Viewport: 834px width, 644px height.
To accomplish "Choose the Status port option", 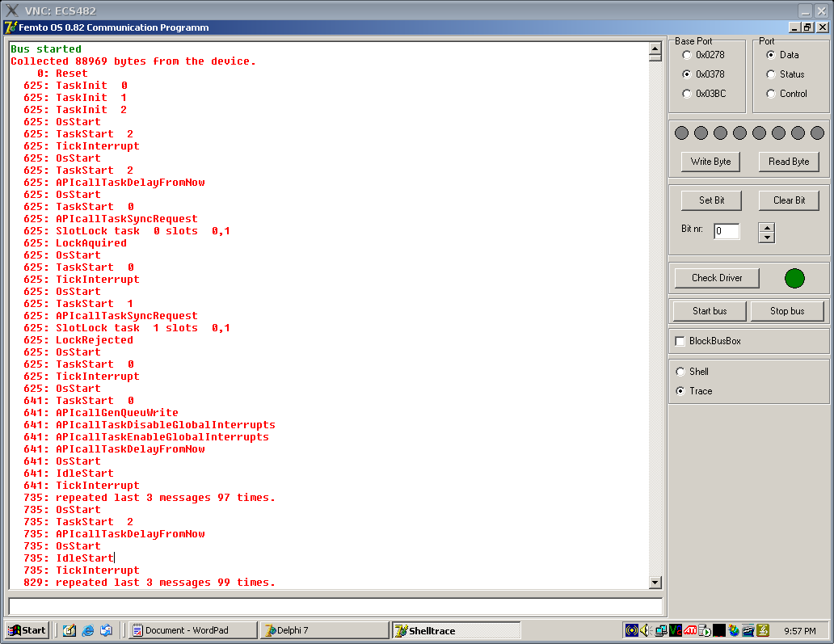I will [x=771, y=74].
